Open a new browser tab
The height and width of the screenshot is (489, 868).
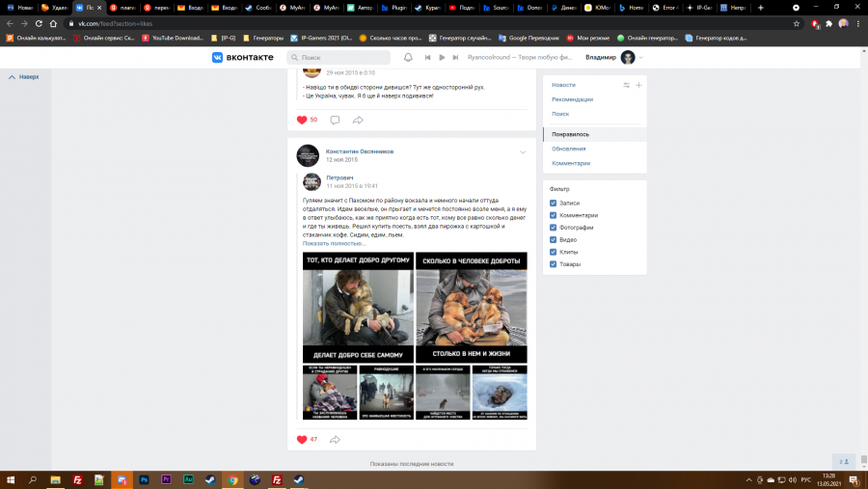click(761, 8)
